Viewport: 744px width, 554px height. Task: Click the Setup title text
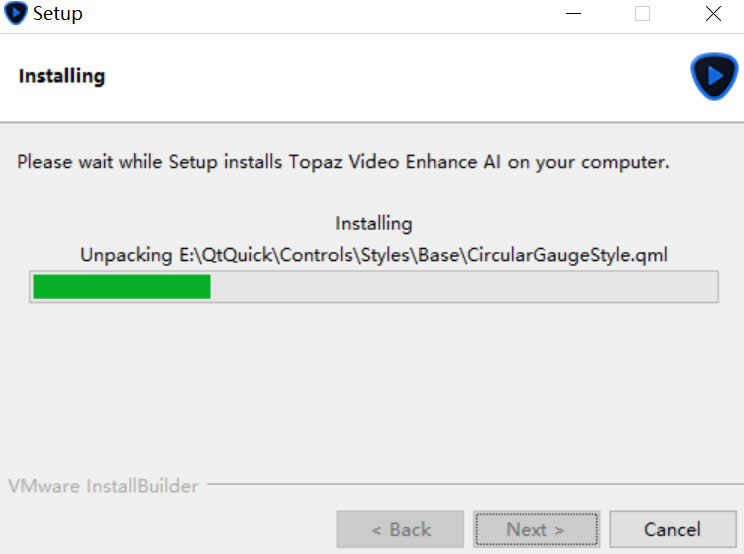point(57,13)
